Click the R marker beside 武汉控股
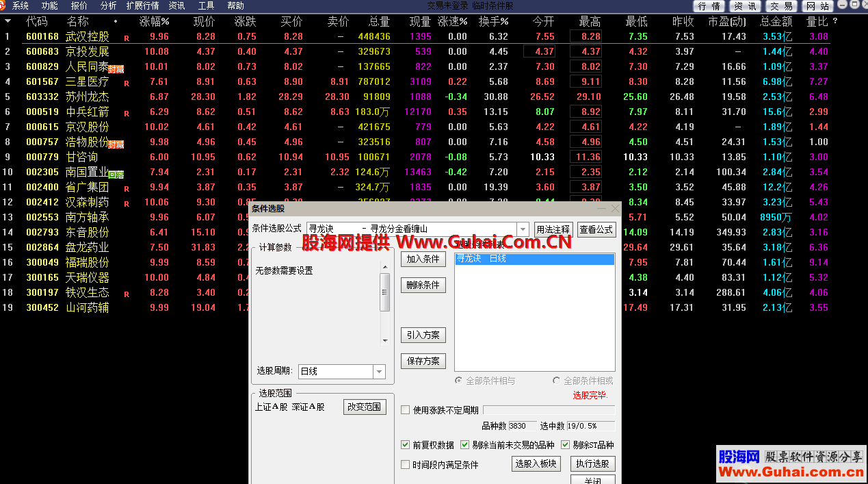Image resolution: width=868 pixels, height=484 pixels. point(127,38)
